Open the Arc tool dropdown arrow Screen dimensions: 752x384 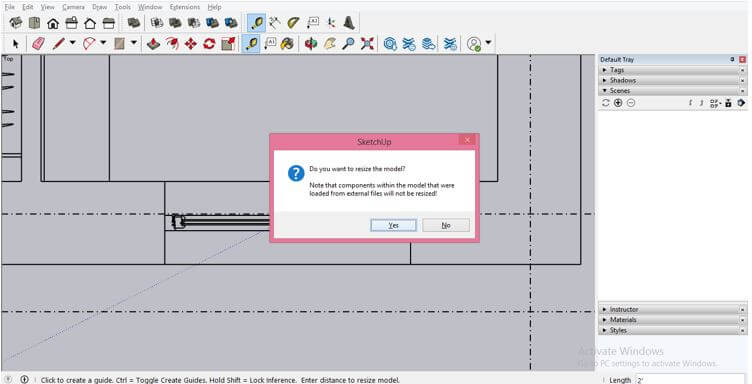[x=103, y=43]
